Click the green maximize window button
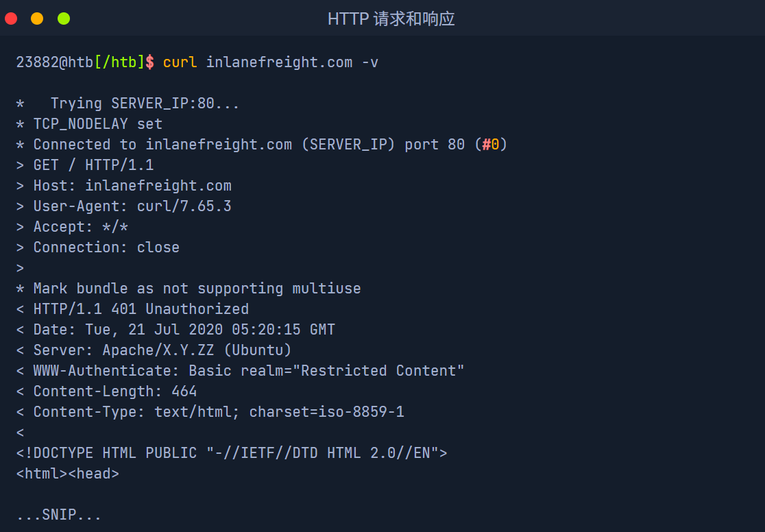The height and width of the screenshot is (532, 765). click(64, 19)
